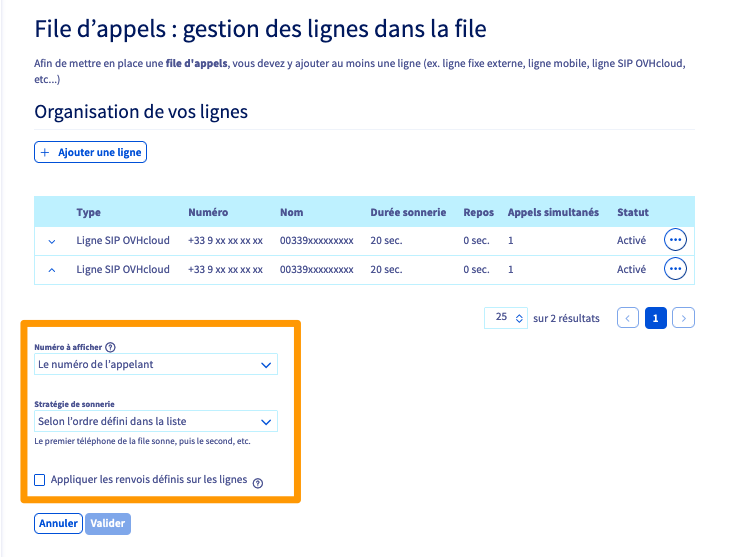Click help icon beside Appliquer les renvois
This screenshot has width=729, height=557.
[258, 483]
